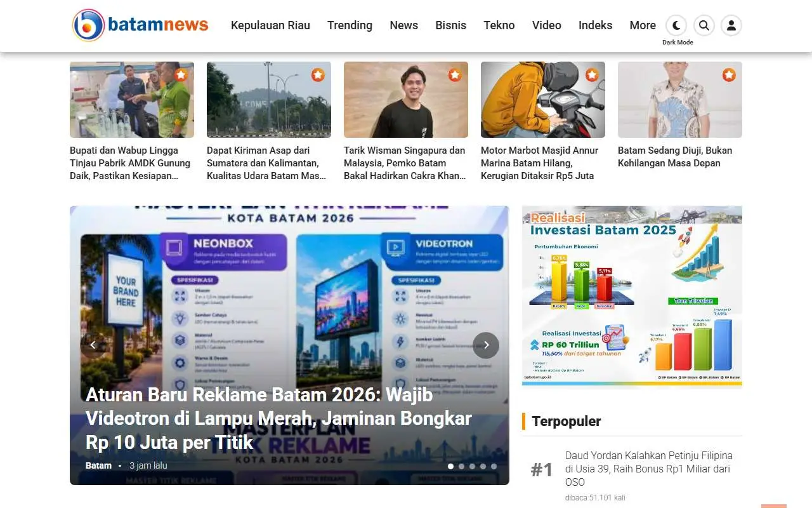
Task: Click star badge on Batam Sedang Diuji thumbnail
Action: point(730,75)
